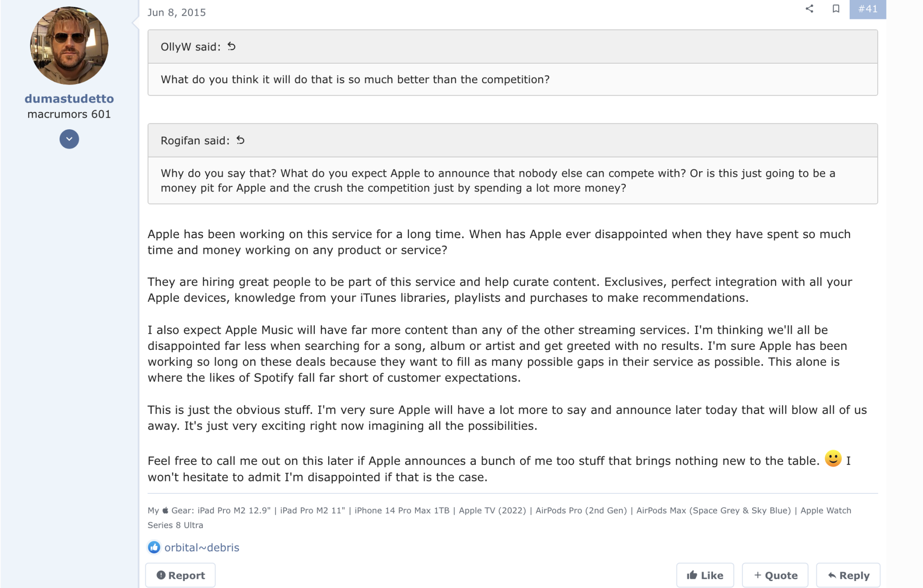Like this post
The width and height of the screenshot is (923, 588).
click(x=705, y=575)
